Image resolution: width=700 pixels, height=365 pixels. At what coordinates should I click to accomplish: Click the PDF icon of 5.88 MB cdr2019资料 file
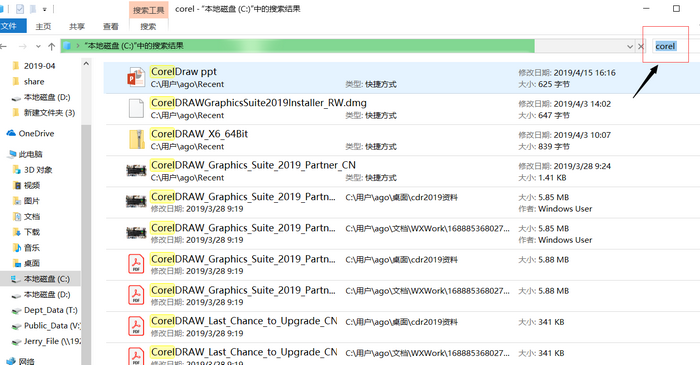click(x=136, y=265)
